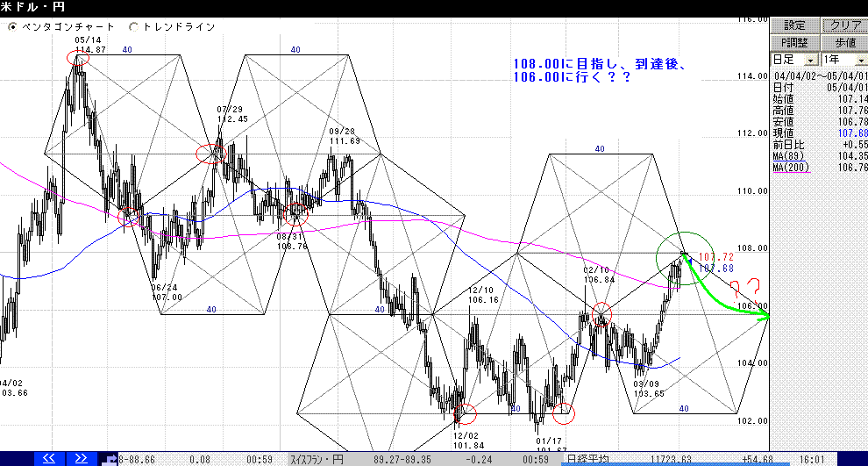Click the 05/14 114.87 peak label
The width and height of the screenshot is (868, 466).
[x=90, y=45]
